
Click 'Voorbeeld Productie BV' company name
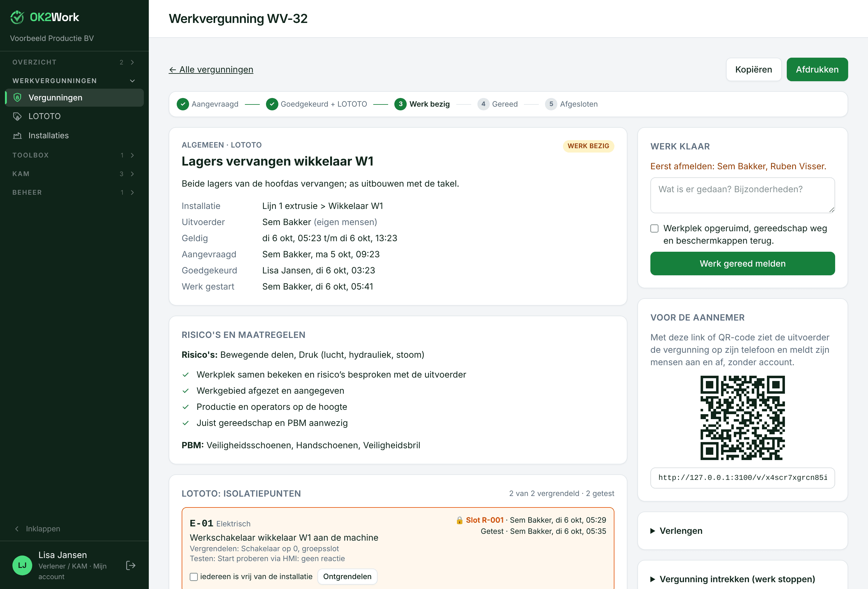[52, 38]
